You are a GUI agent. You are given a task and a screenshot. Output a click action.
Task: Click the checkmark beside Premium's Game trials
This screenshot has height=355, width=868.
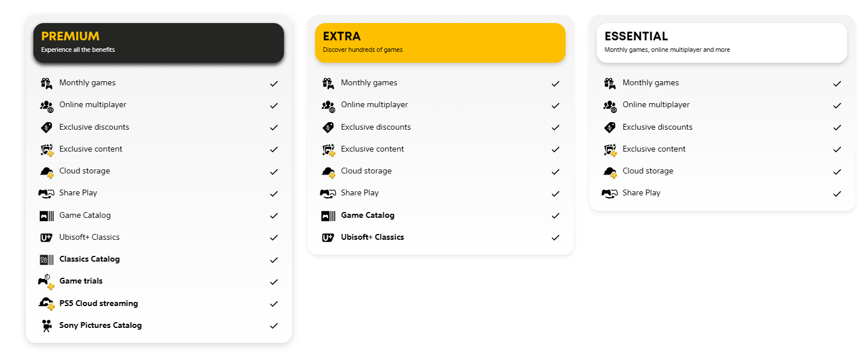(x=274, y=282)
